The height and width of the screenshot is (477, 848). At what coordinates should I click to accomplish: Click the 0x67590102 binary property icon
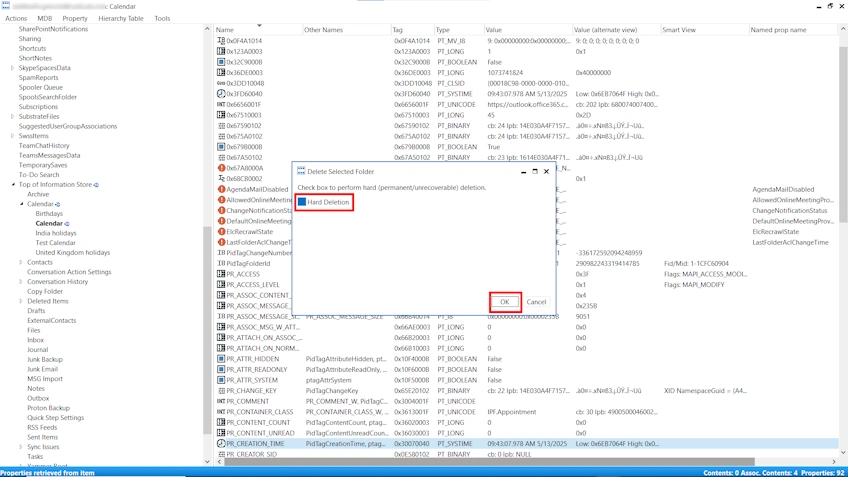point(221,125)
